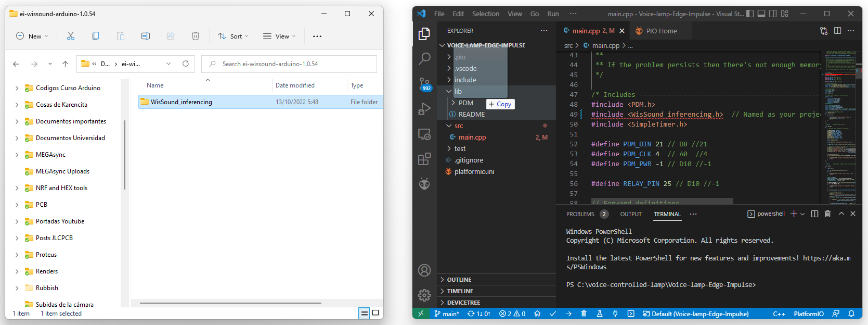
Task: Toggle panel visibility button in title bar
Action: 761,14
